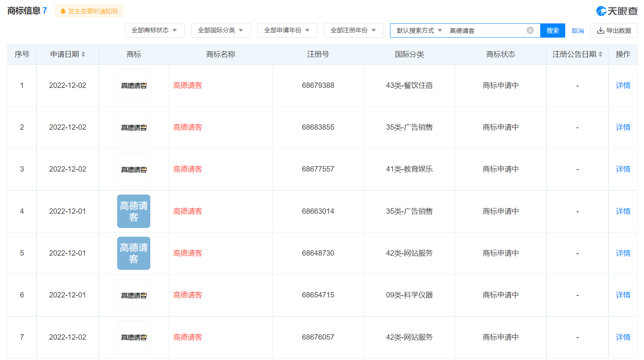Sort by 注册公告日期 arrows
The image size is (644, 360).
click(600, 54)
